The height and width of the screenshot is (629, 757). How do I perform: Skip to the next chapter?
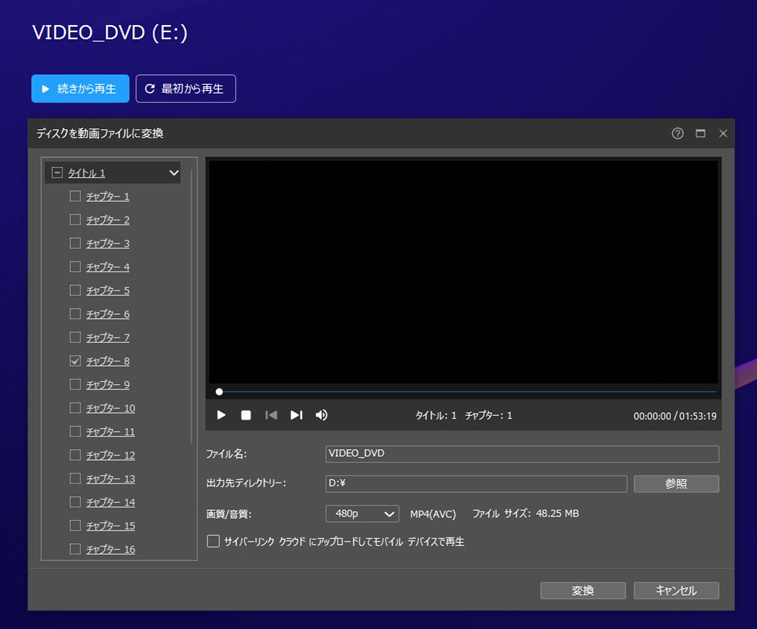coord(296,415)
